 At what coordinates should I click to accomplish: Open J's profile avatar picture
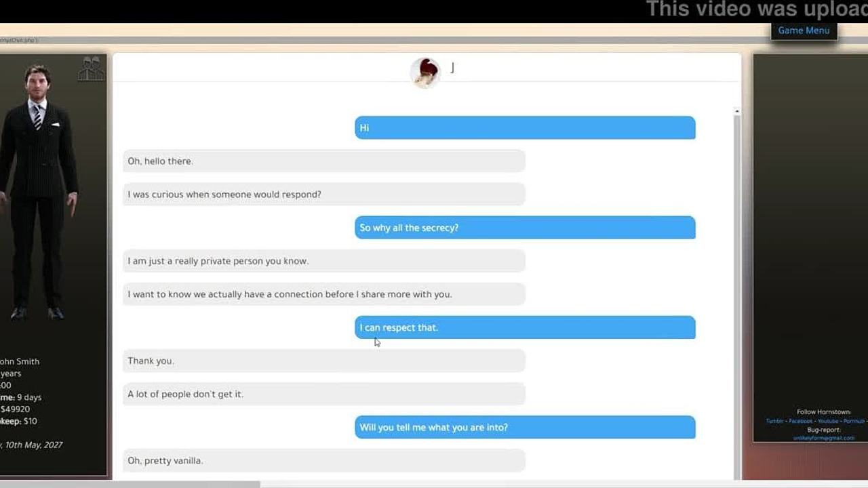(x=425, y=73)
